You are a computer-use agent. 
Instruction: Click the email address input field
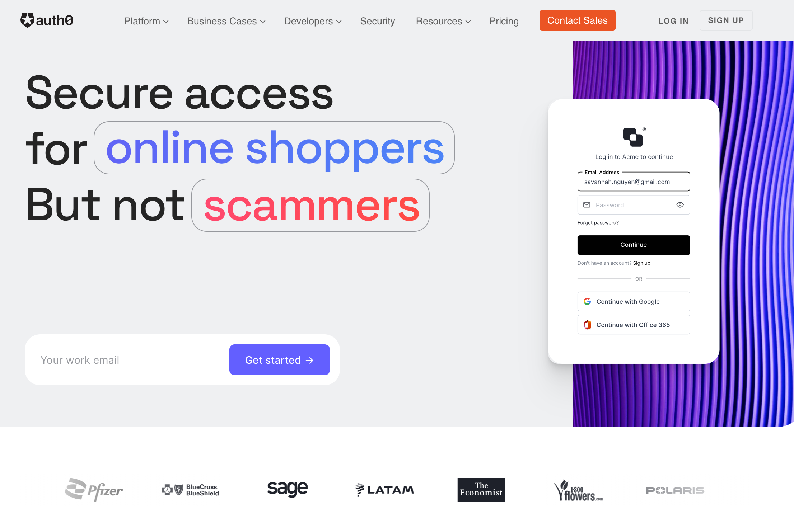coord(634,182)
